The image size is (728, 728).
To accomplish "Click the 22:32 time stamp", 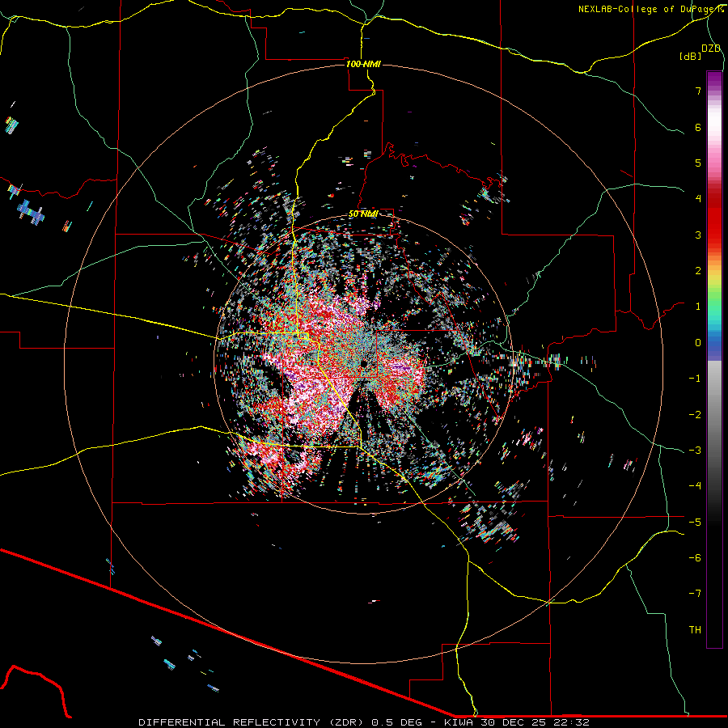I will 571,722.
